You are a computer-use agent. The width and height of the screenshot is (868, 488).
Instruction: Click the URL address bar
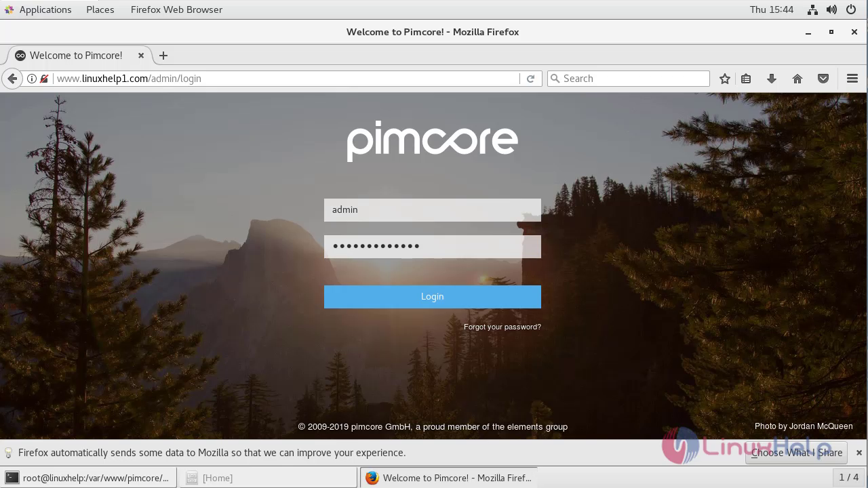285,79
